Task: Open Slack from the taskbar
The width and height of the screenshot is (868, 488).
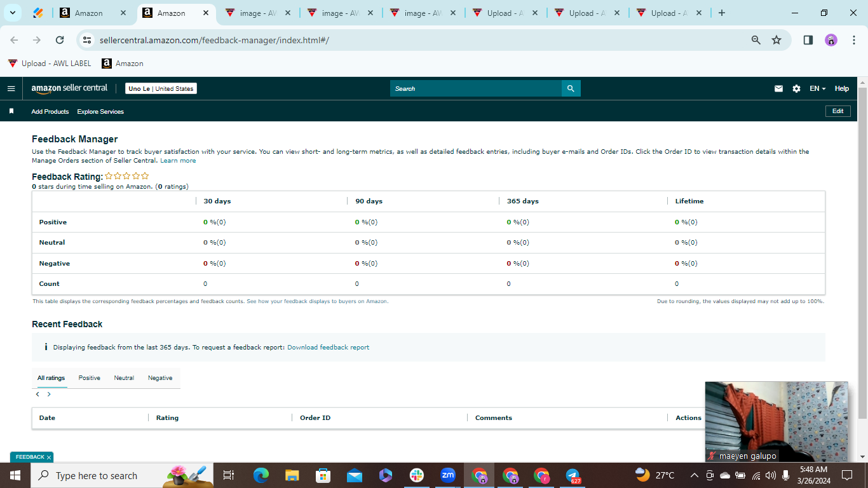Action: 417,475
